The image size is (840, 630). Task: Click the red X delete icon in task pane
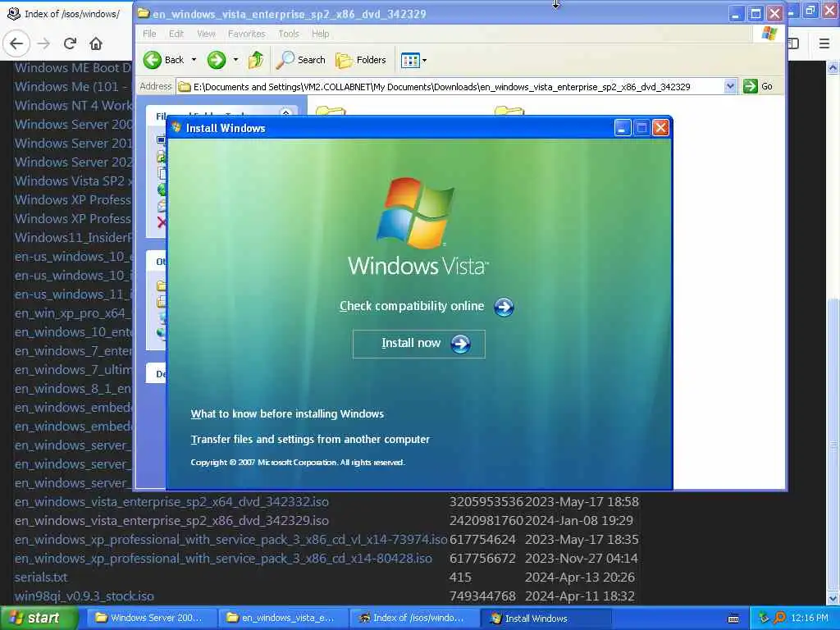[x=162, y=222]
